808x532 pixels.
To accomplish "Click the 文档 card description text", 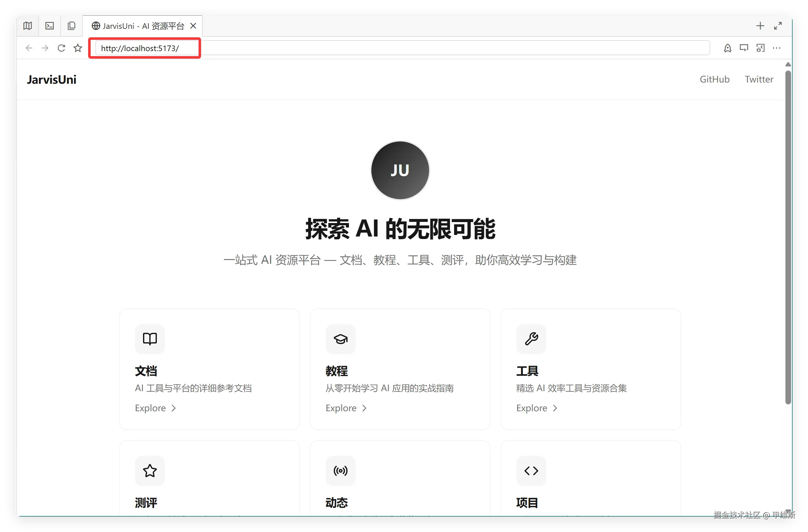I will [x=194, y=388].
